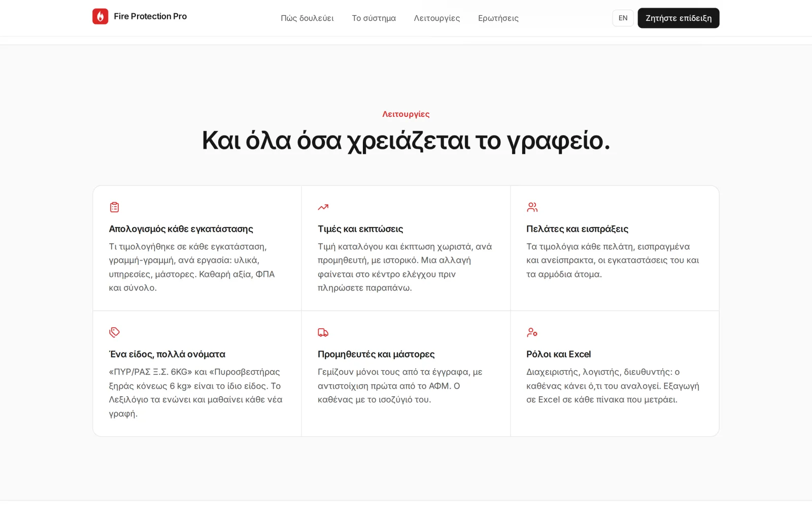
Task: Click the heading Πελάτες και εισπράξεις
Action: coord(577,229)
